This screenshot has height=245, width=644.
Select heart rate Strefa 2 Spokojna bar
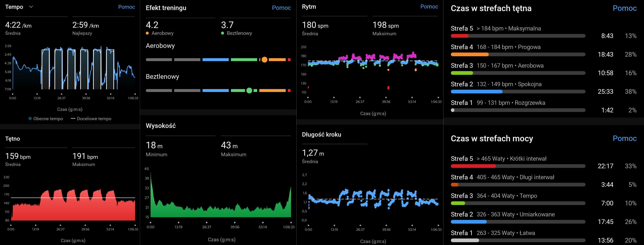coord(476,92)
